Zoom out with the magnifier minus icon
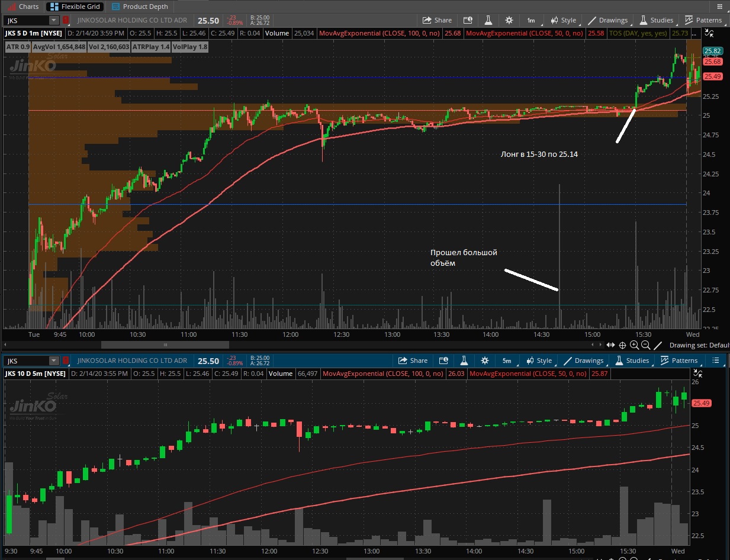The height and width of the screenshot is (560, 730). [x=646, y=345]
